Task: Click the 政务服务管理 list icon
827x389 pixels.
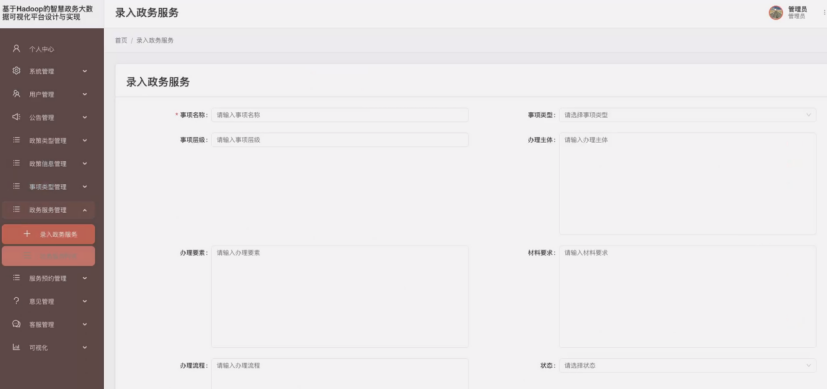Action: pyautogui.click(x=16, y=210)
